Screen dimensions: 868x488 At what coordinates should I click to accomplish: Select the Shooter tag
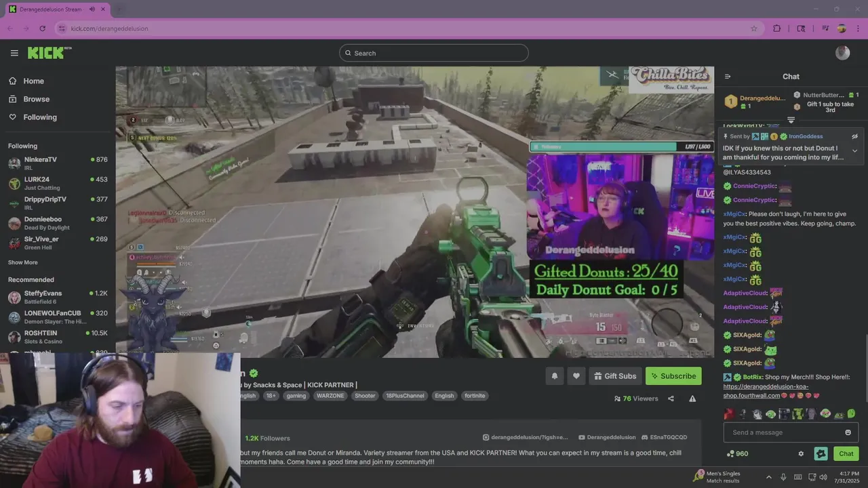tap(365, 396)
